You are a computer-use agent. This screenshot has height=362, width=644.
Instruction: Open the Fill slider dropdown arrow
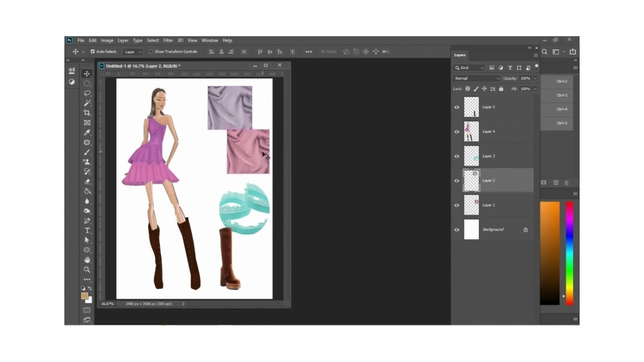[x=535, y=89]
